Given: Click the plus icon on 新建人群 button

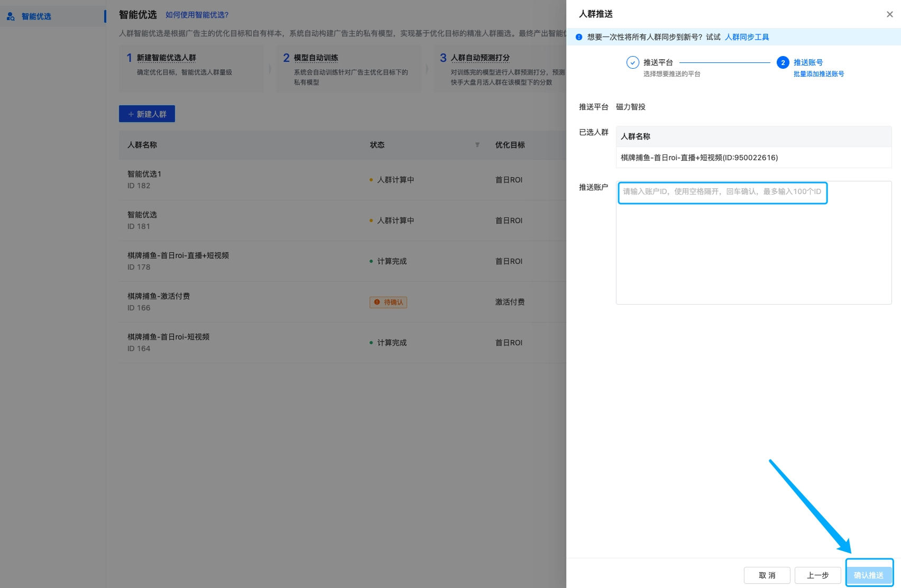Looking at the screenshot, I should tap(131, 114).
